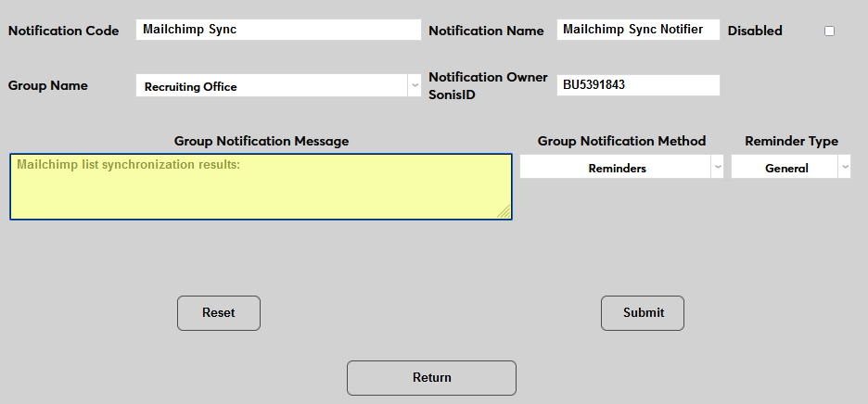The height and width of the screenshot is (404, 868).
Task: Click the Disabled label text
Action: [x=755, y=31]
